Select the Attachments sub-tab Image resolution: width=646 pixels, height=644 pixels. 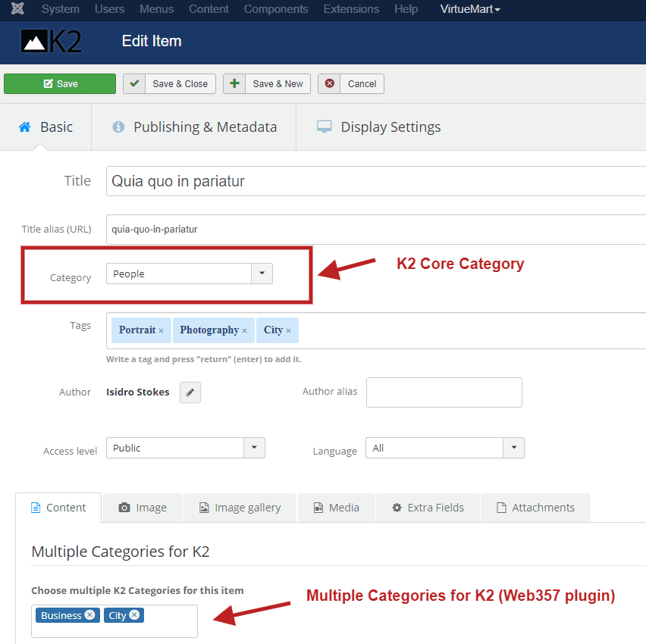pos(535,508)
